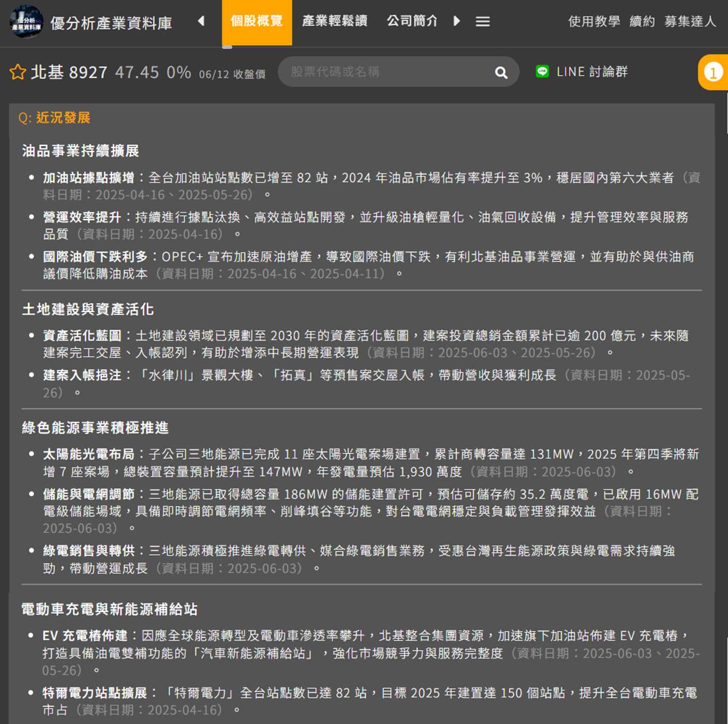The image size is (728, 724).
Task: Open the LINE 討論群 link
Action: pos(592,72)
